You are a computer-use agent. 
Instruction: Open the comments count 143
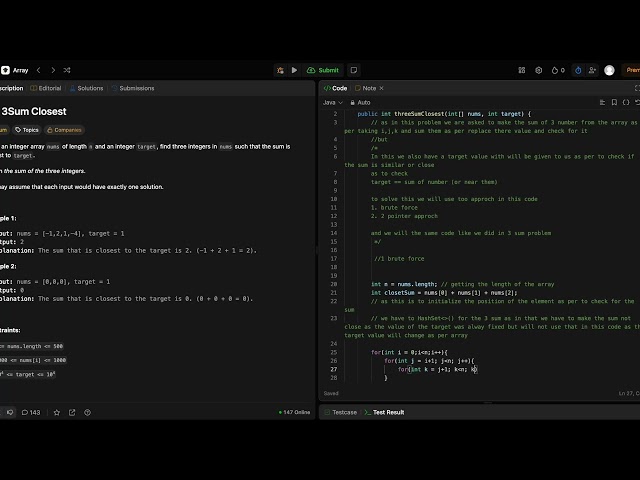tap(31, 412)
